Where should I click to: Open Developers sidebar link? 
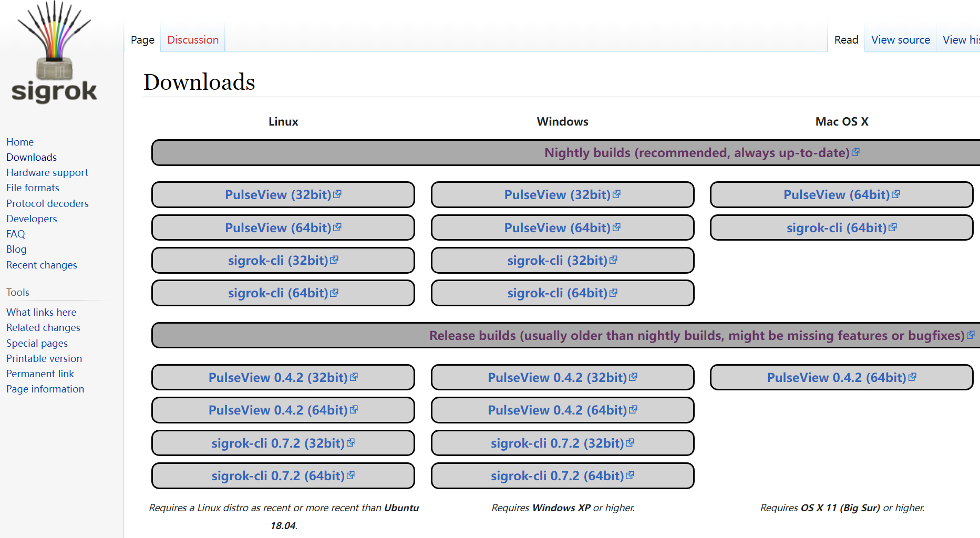(32, 219)
